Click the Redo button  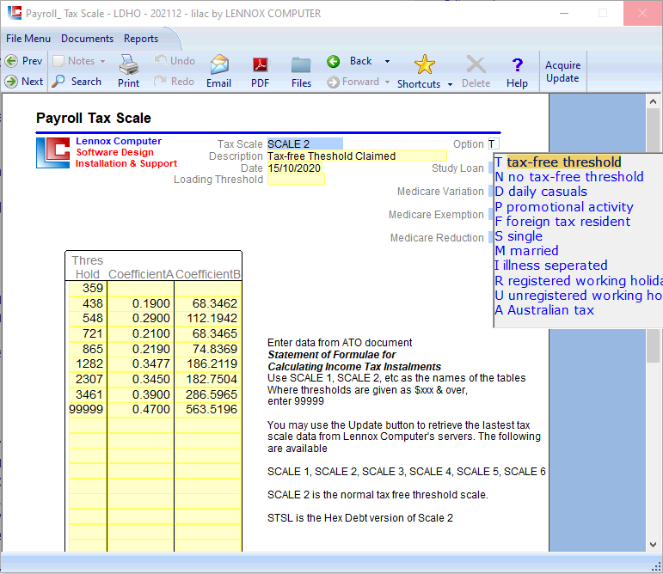(174, 81)
